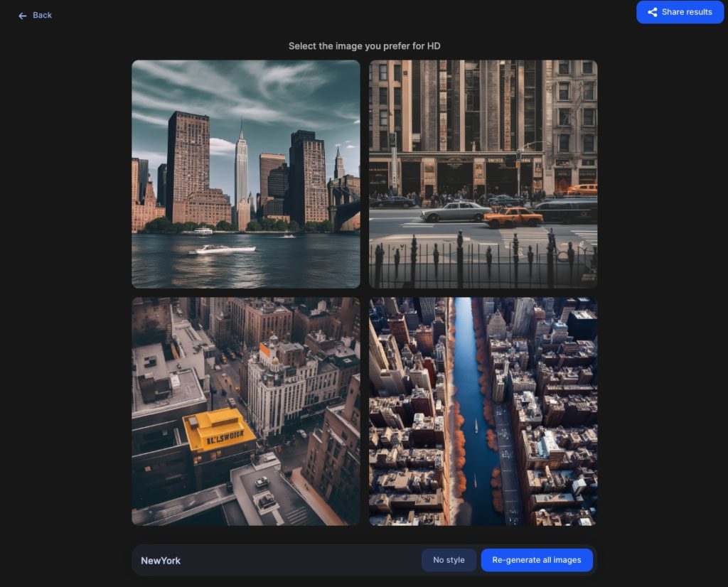Choose the aerial image with yellow rooftop
Screen dimensions: 728x587
245,411
